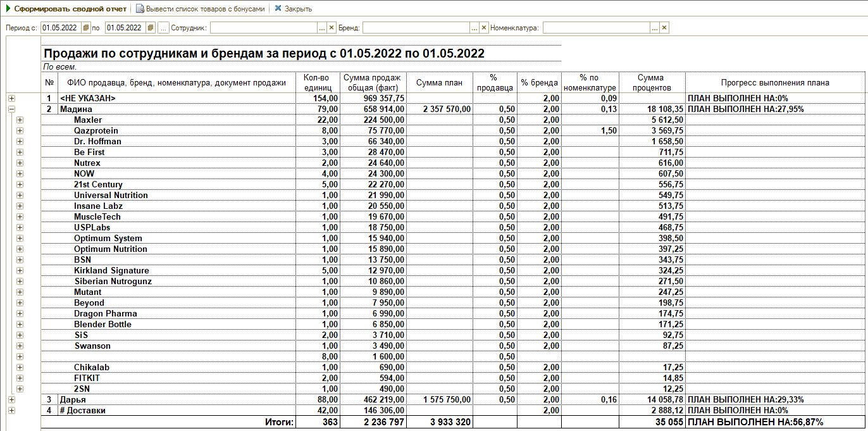The image size is (868, 431).
Task: Click the period start date field
Action: point(61,28)
